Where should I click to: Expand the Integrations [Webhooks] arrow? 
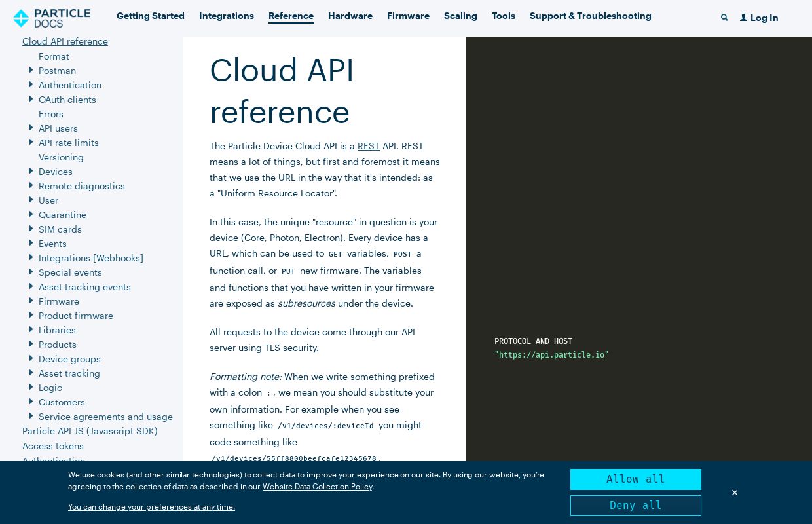pos(31,257)
